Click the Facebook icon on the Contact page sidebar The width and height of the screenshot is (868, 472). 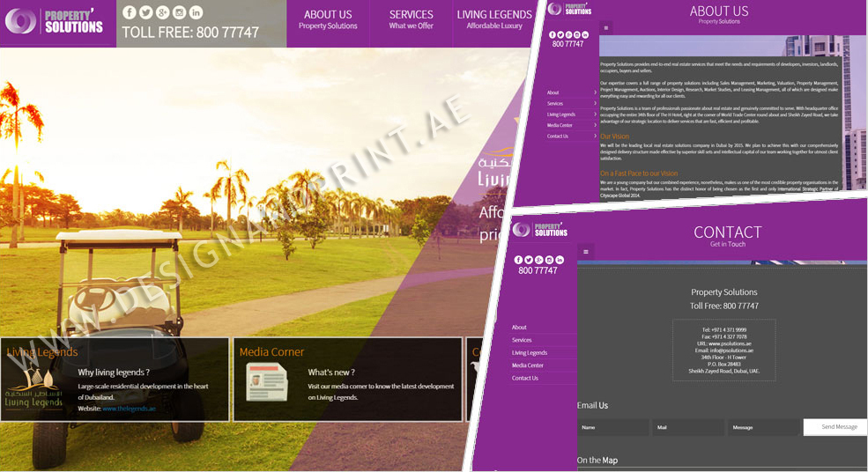(518, 260)
